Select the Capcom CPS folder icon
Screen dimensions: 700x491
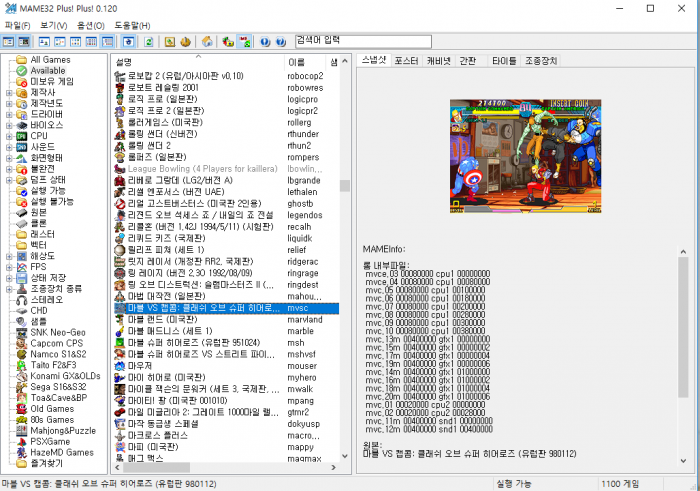(x=21, y=343)
